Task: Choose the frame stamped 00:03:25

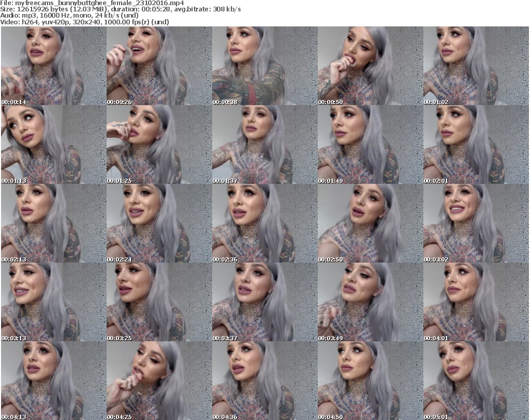Action: point(159,302)
